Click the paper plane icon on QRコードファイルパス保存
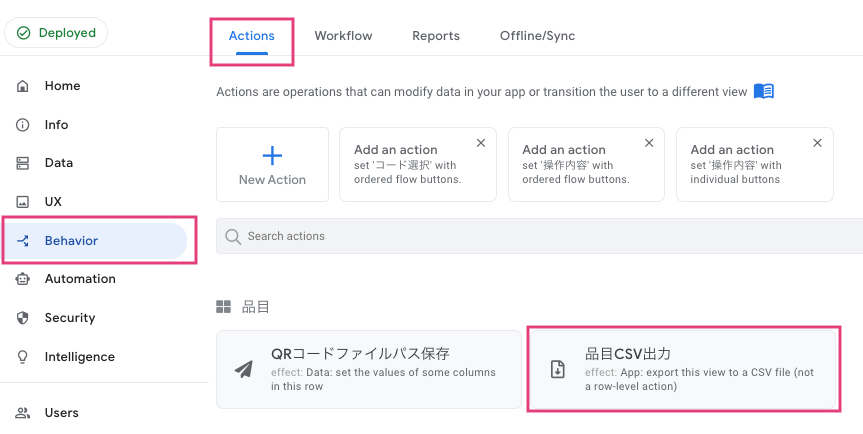The width and height of the screenshot is (863, 434). tap(244, 370)
